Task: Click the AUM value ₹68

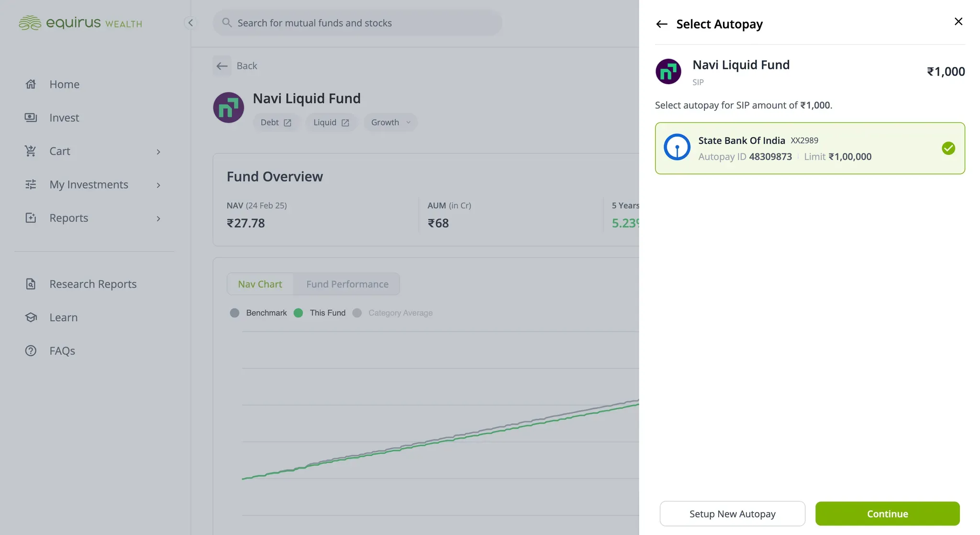Action: click(438, 223)
